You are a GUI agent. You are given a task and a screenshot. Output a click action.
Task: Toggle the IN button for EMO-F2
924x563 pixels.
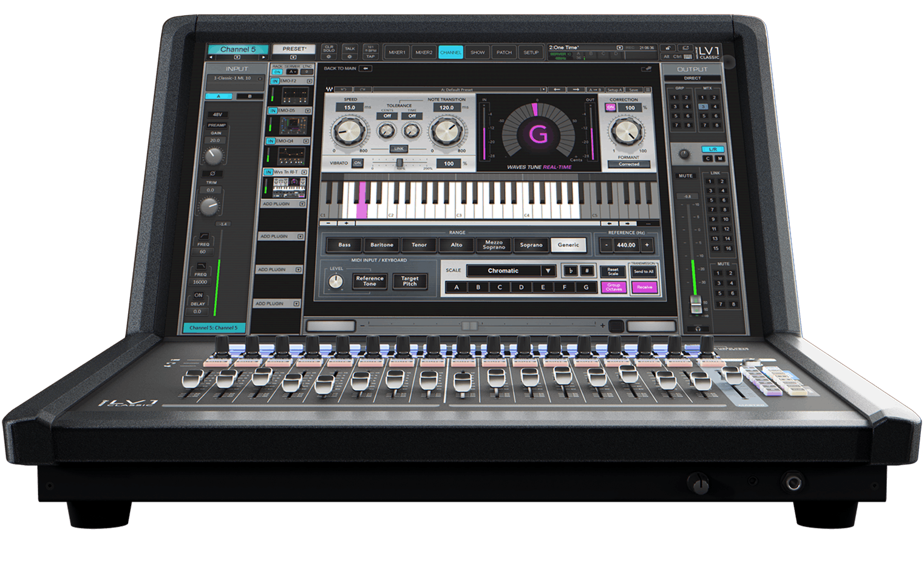pos(275,81)
